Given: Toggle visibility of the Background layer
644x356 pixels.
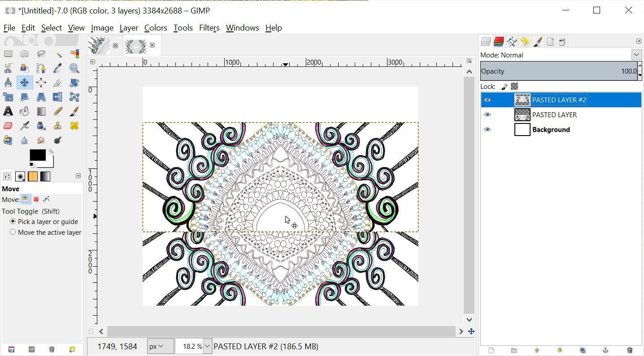Looking at the screenshot, I should tap(487, 130).
